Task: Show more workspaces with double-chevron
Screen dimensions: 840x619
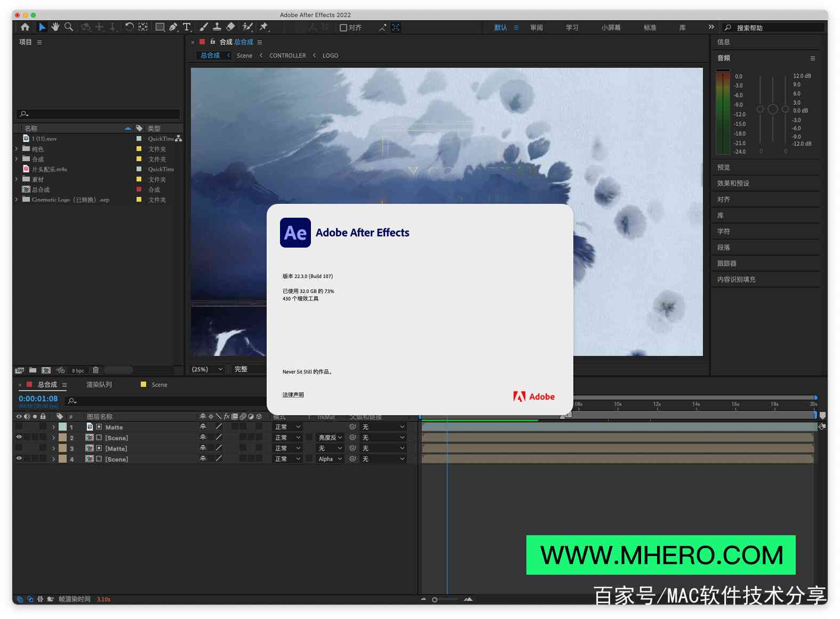Action: click(x=711, y=27)
